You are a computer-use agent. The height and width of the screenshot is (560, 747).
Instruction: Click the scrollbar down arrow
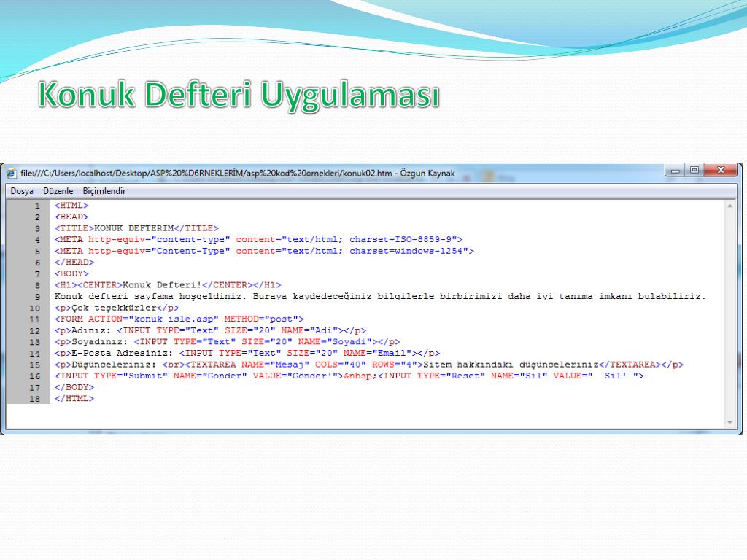point(729,422)
